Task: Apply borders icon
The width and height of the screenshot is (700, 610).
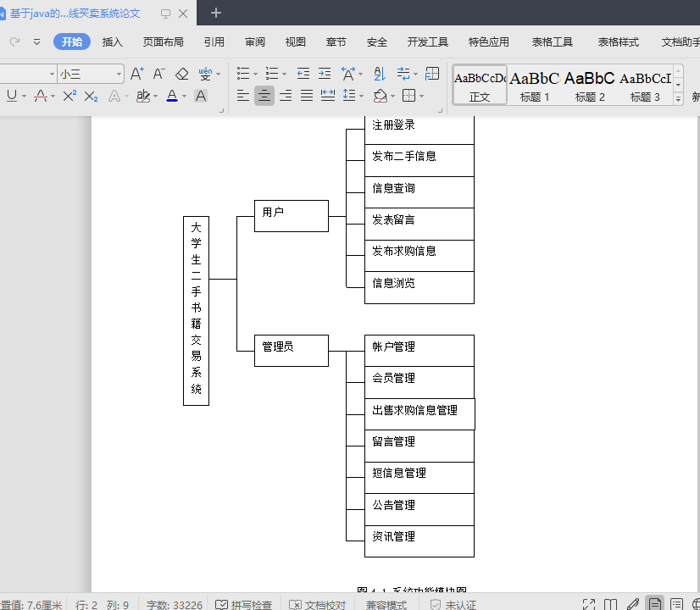Action: tap(409, 96)
